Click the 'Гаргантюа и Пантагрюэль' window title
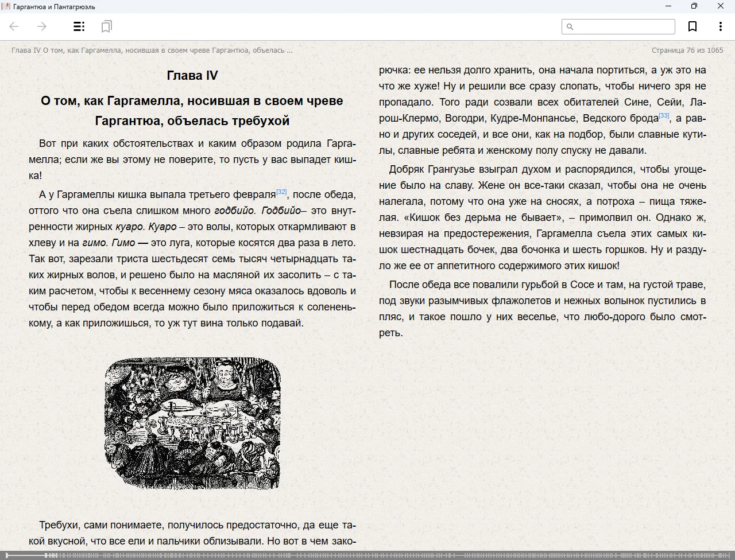The height and width of the screenshot is (560, 735). click(x=54, y=7)
